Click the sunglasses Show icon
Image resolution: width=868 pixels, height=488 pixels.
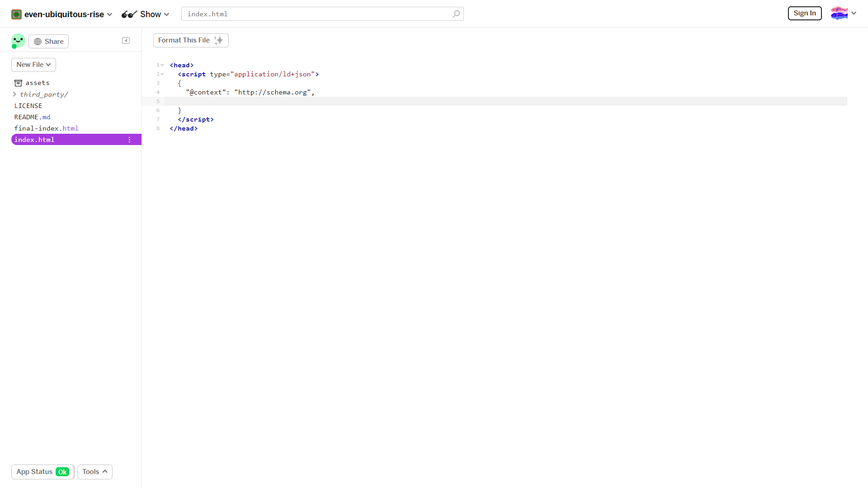pyautogui.click(x=129, y=14)
